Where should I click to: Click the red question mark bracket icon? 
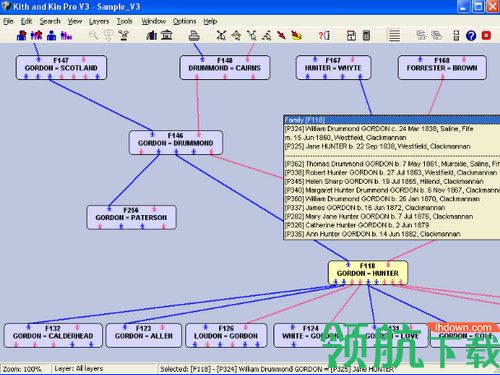coord(324,35)
